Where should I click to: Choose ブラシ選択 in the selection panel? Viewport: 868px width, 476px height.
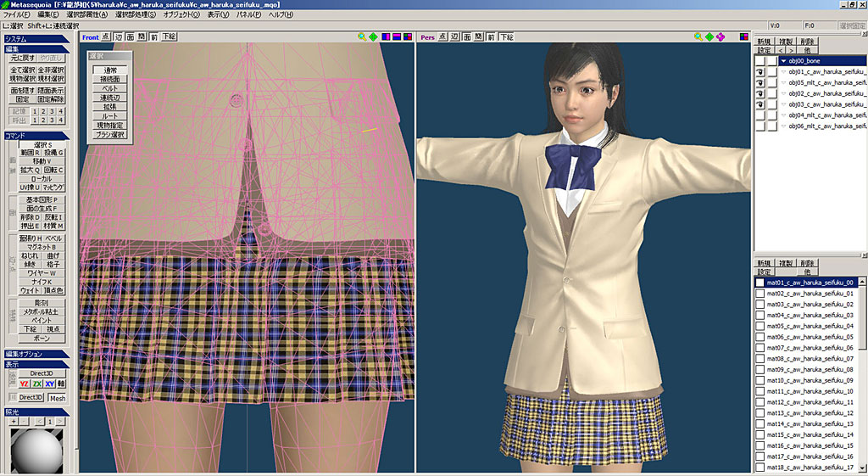(109, 134)
